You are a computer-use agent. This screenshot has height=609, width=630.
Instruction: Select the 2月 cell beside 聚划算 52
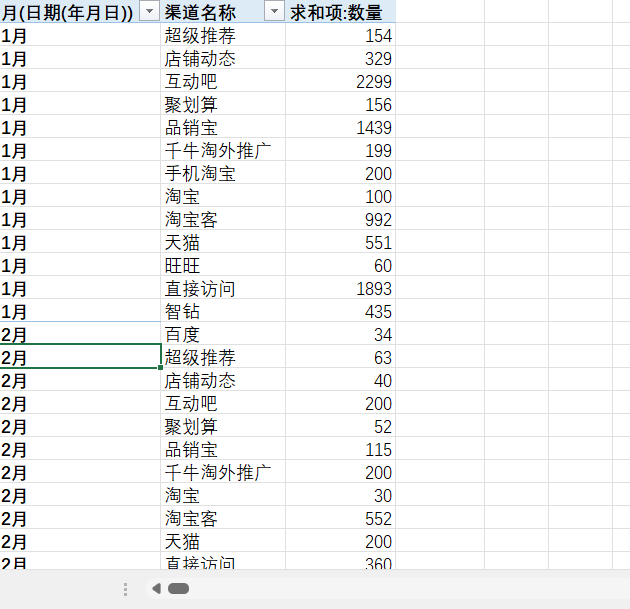click(x=80, y=426)
